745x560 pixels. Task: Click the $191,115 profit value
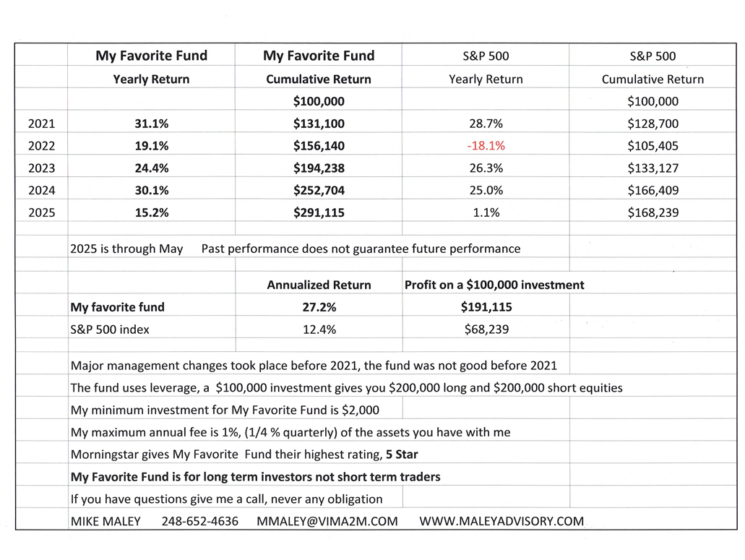click(486, 307)
